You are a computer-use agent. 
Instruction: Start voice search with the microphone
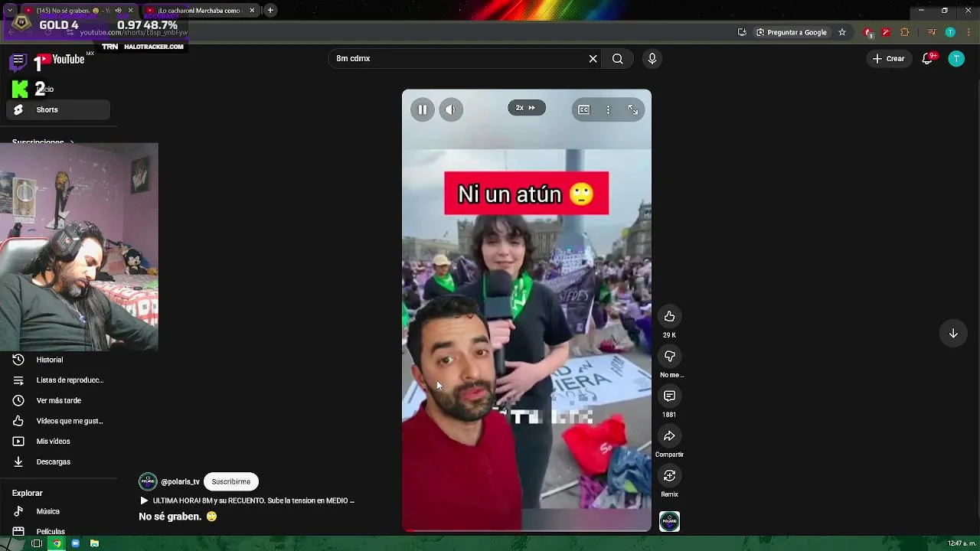pos(652,59)
